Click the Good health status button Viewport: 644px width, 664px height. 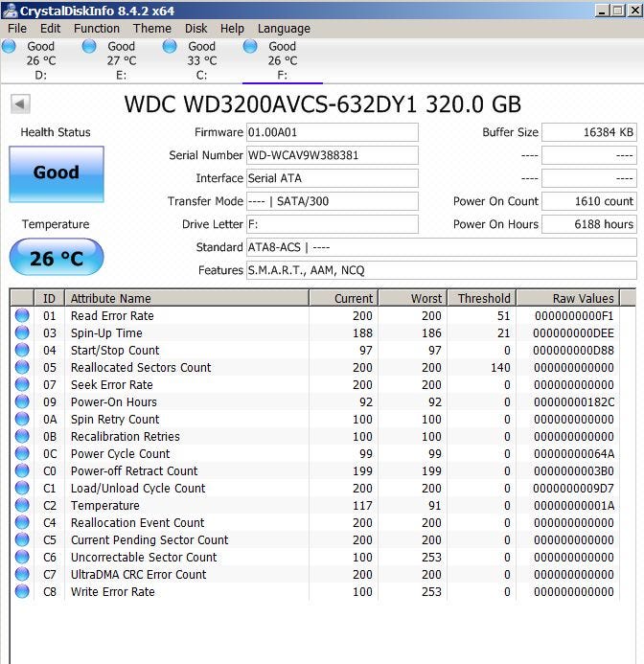tap(57, 174)
